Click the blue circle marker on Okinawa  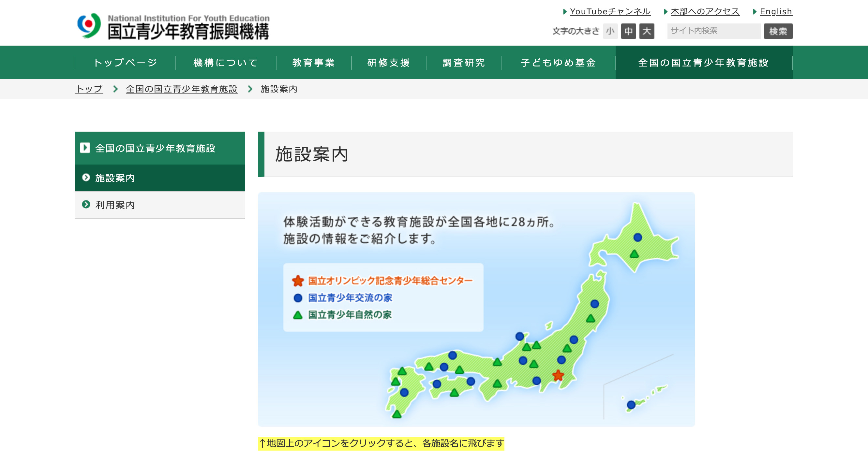tap(631, 404)
